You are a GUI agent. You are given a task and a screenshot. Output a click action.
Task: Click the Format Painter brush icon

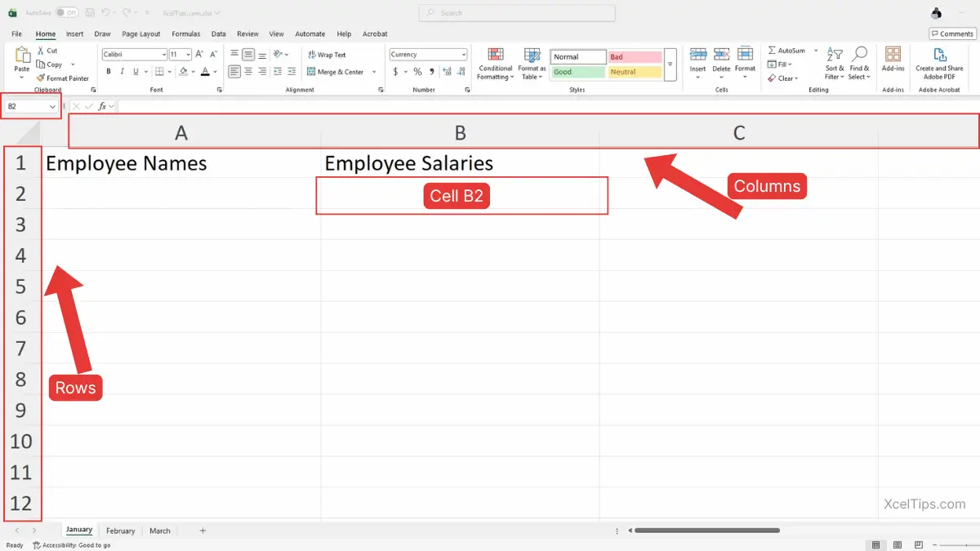[x=41, y=78]
